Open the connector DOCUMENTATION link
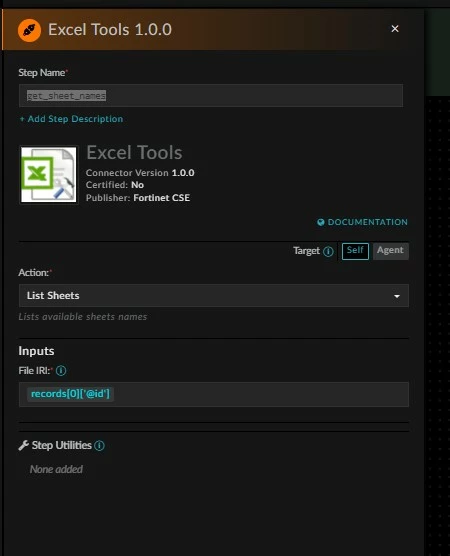The image size is (450, 556). tap(362, 222)
